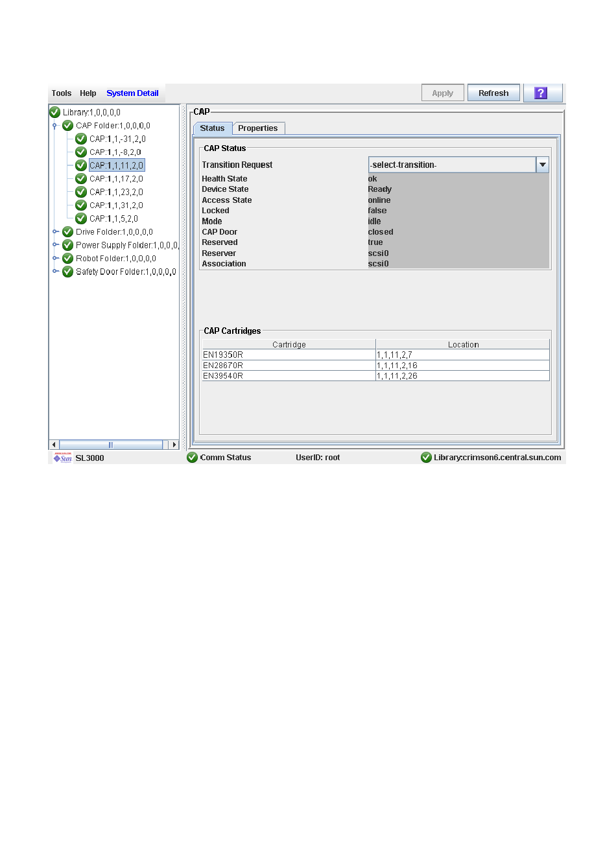Click status icon of CAP:1,1,17,2,0
616x842 pixels.
pyautogui.click(x=81, y=179)
